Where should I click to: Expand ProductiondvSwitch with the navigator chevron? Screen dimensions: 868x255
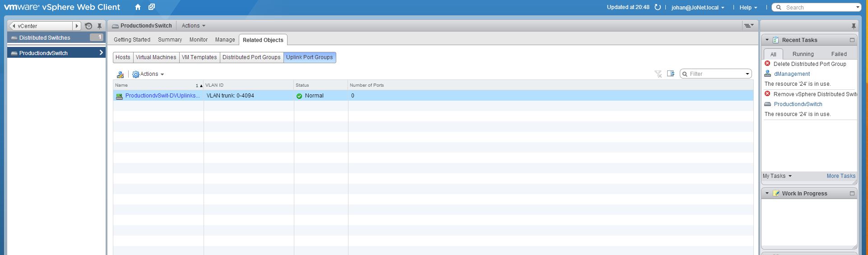coord(101,53)
